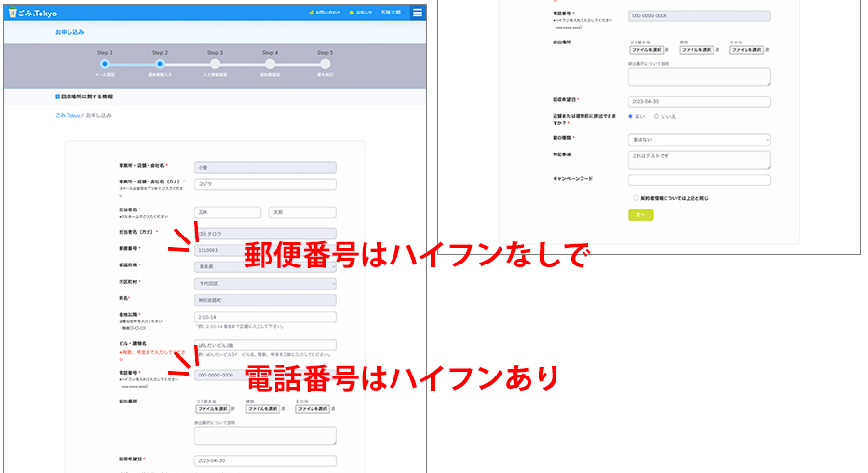Choose file for 建物 in left window
This screenshot has height=473, width=868.
tap(261, 408)
